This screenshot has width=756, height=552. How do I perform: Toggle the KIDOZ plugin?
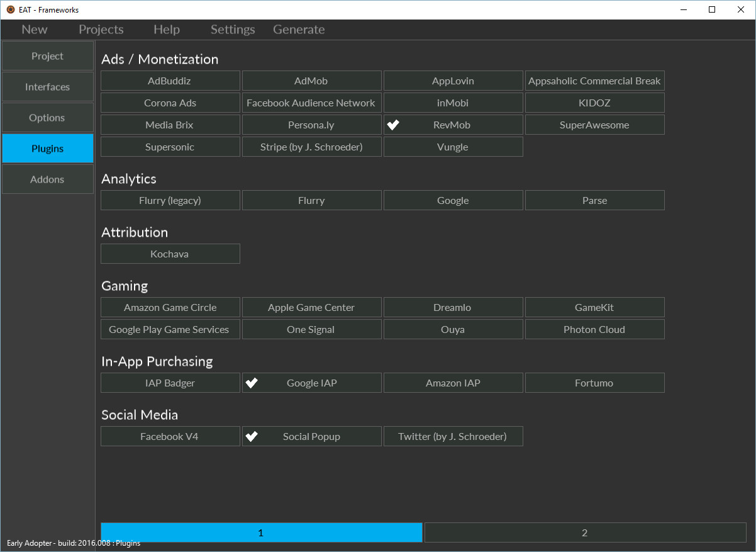[594, 103]
